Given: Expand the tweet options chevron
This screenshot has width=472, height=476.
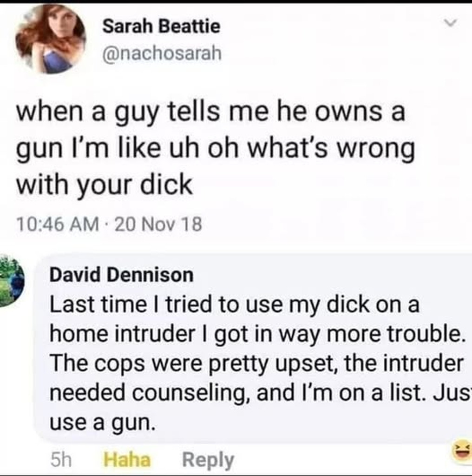Looking at the screenshot, I should 450,22.
